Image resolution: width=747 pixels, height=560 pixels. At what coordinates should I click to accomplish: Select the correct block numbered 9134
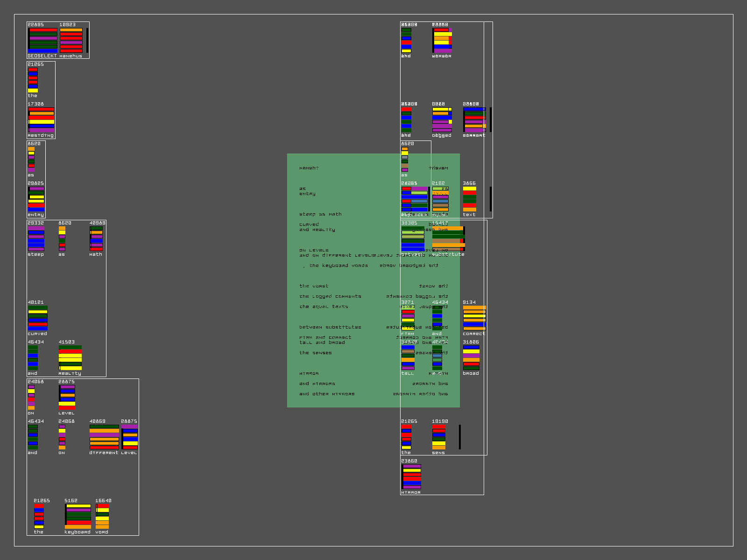click(474, 318)
